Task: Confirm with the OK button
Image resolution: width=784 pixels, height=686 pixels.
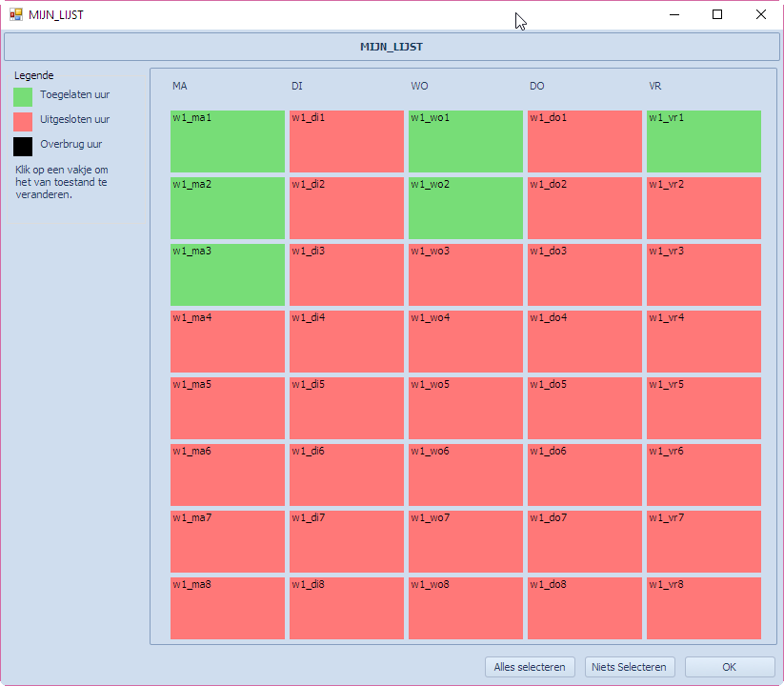Action: pos(729,667)
